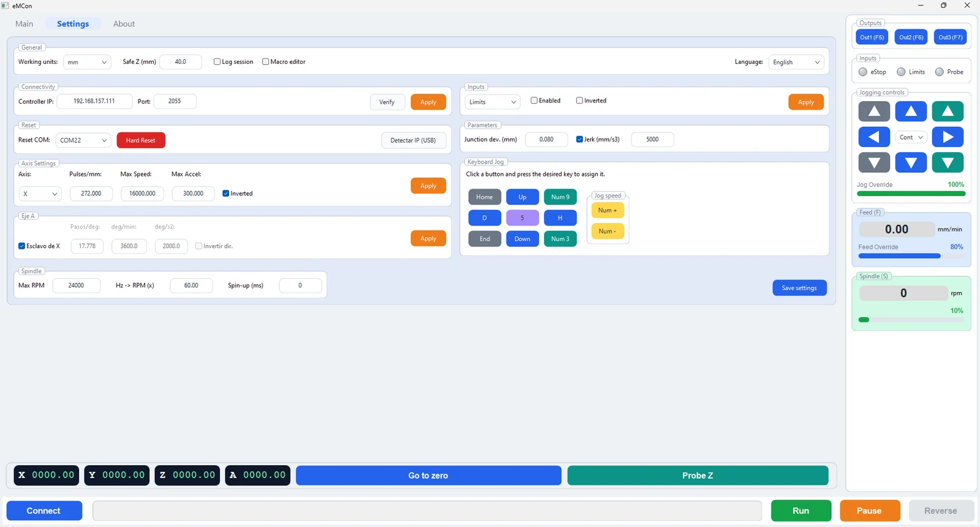The image size is (980, 527).
Task: Click the Probe input indicator
Action: click(x=939, y=72)
